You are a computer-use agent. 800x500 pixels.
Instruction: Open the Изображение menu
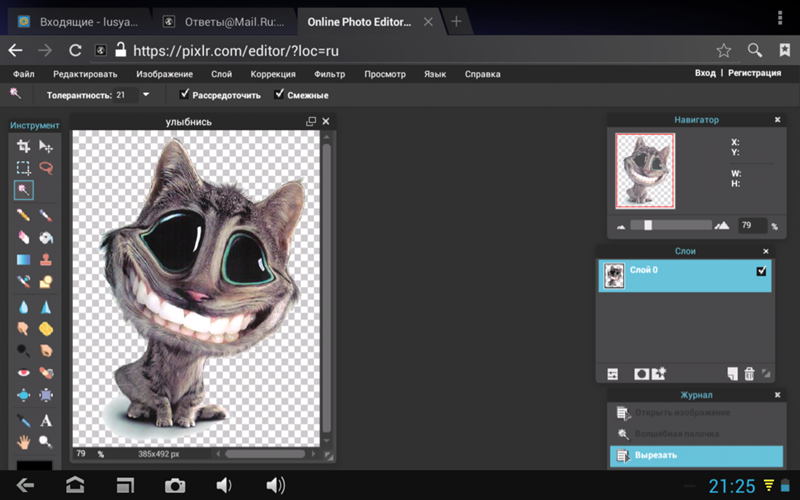[x=164, y=74]
